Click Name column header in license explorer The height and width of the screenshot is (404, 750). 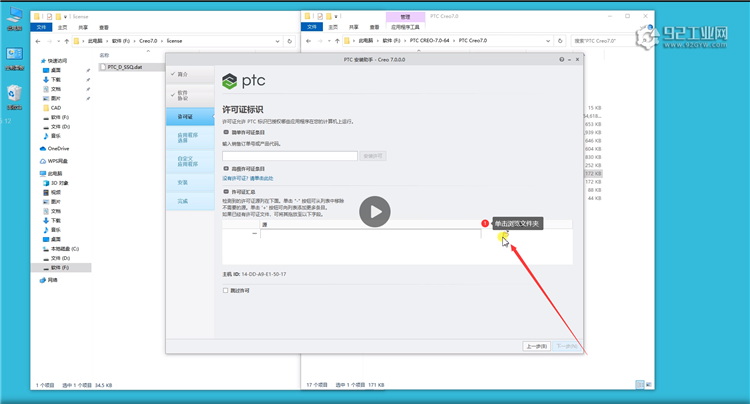105,55
